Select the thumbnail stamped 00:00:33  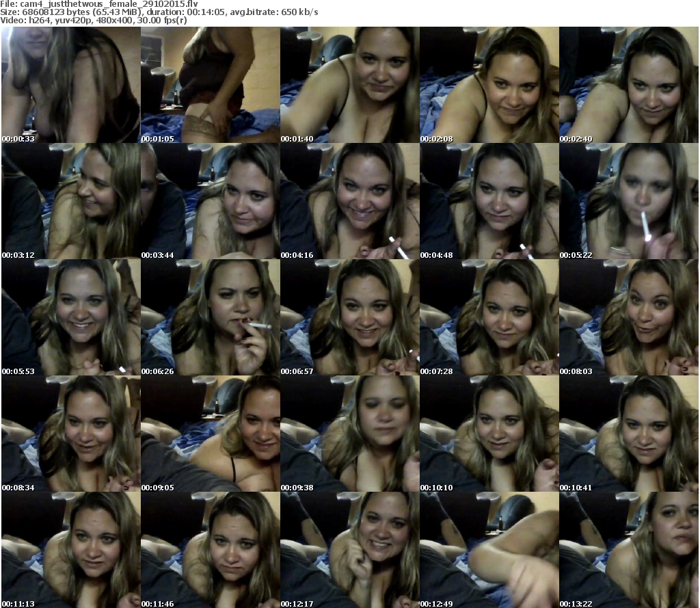71,85
